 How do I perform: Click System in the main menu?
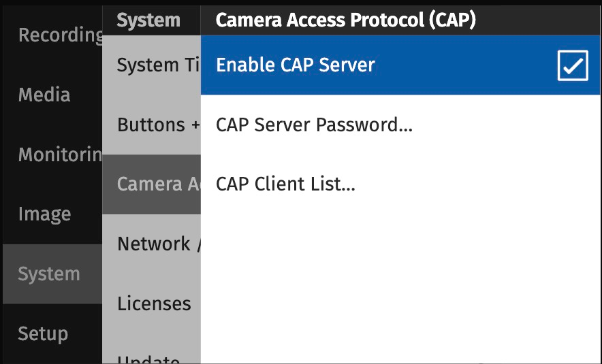pos(49,274)
